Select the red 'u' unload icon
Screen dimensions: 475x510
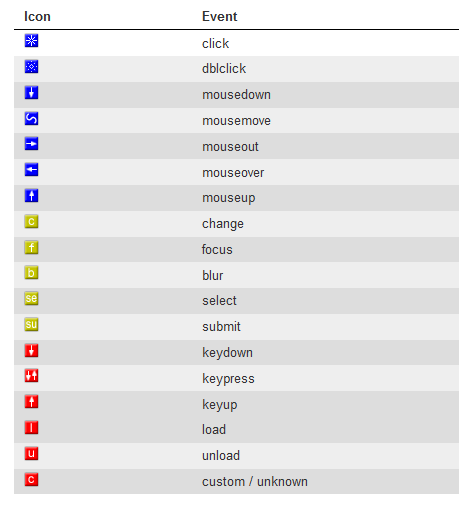tap(31, 453)
